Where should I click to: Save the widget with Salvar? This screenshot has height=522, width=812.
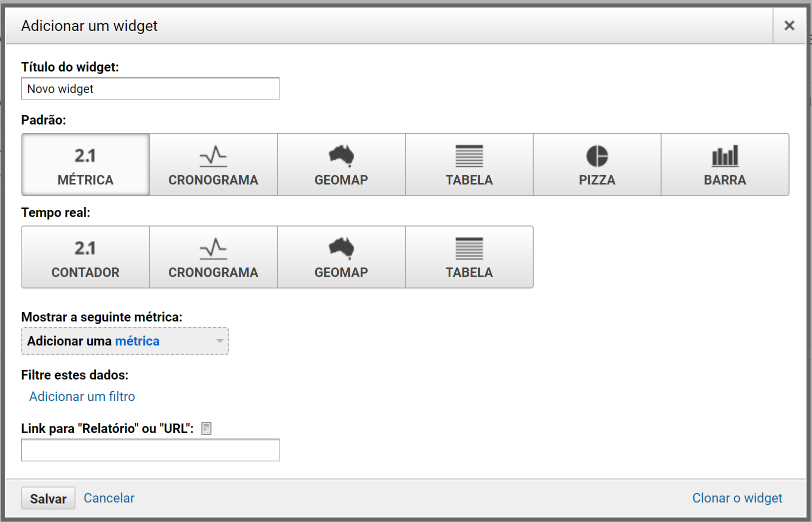click(x=47, y=498)
